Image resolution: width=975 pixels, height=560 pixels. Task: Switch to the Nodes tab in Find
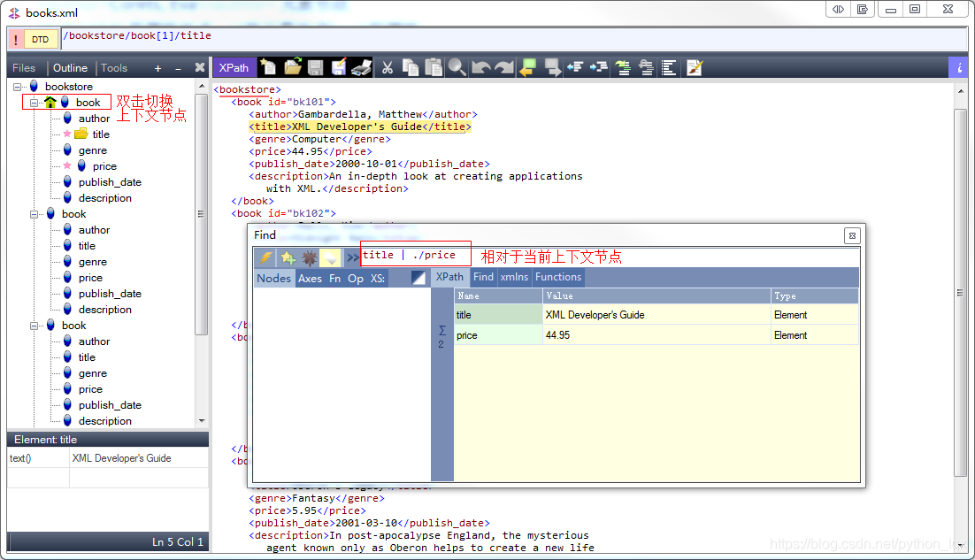273,278
